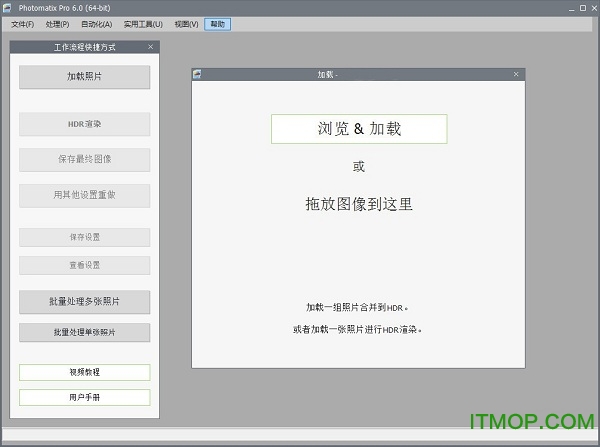Open the 实用工具(U) menu
The image size is (600, 447).
pyautogui.click(x=143, y=23)
